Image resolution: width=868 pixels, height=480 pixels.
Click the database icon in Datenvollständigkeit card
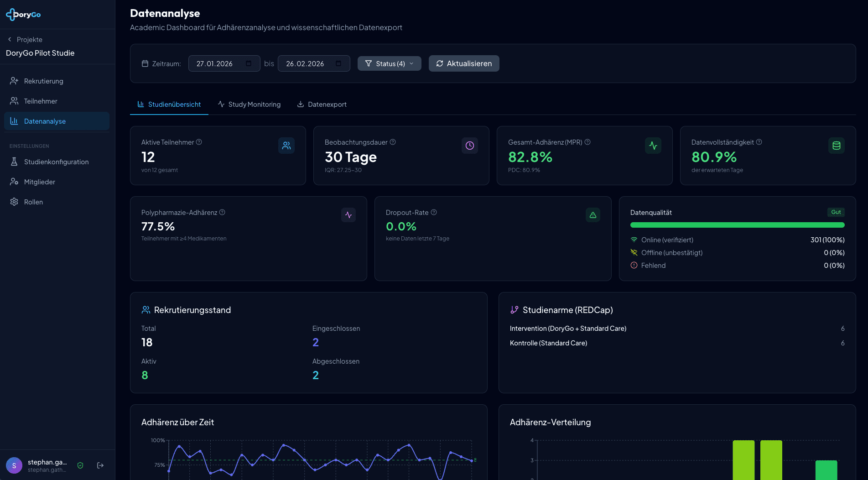[836, 146]
